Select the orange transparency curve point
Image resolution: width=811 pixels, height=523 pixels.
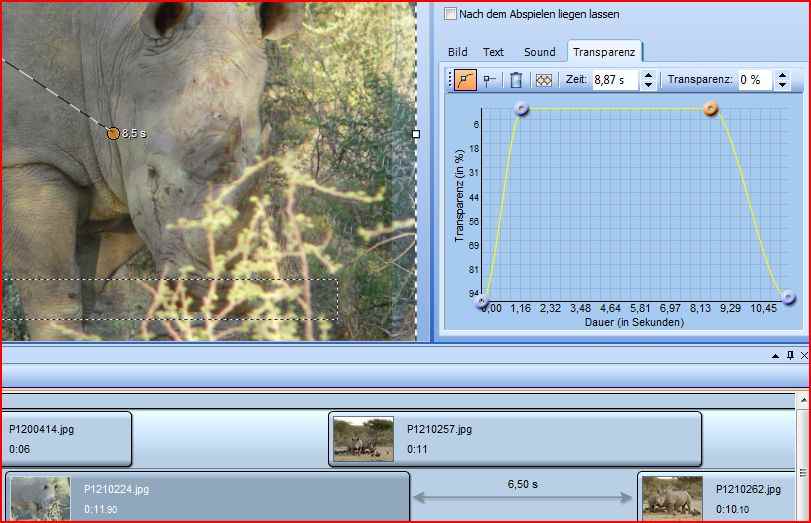(711, 109)
